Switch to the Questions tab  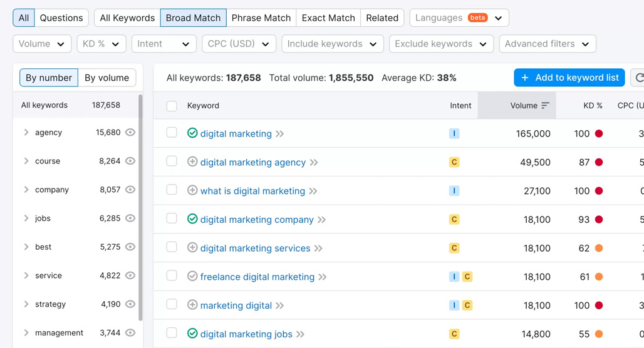pyautogui.click(x=61, y=18)
